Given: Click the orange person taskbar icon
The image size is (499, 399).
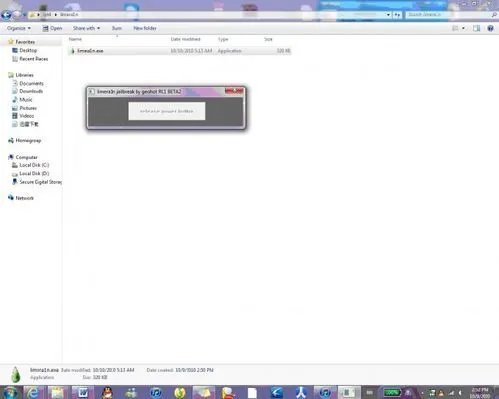Looking at the screenshot, I should click(228, 392).
